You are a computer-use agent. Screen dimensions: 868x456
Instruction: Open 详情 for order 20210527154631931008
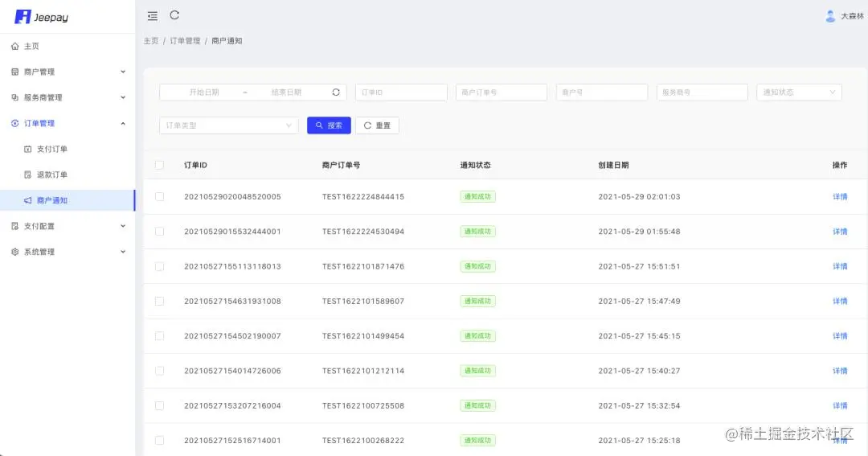coord(840,301)
